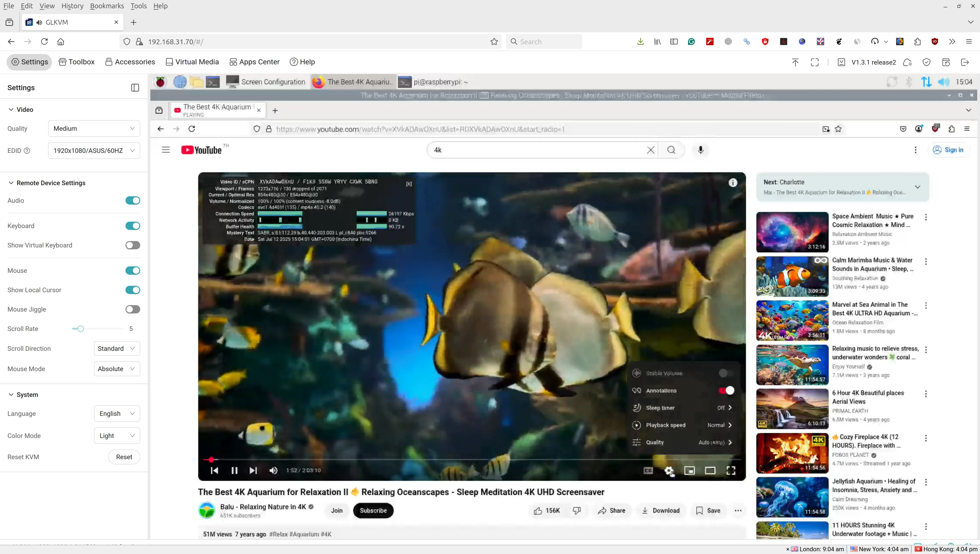Disable the Audio toggle
The height and width of the screenshot is (554, 980).
pyautogui.click(x=133, y=201)
